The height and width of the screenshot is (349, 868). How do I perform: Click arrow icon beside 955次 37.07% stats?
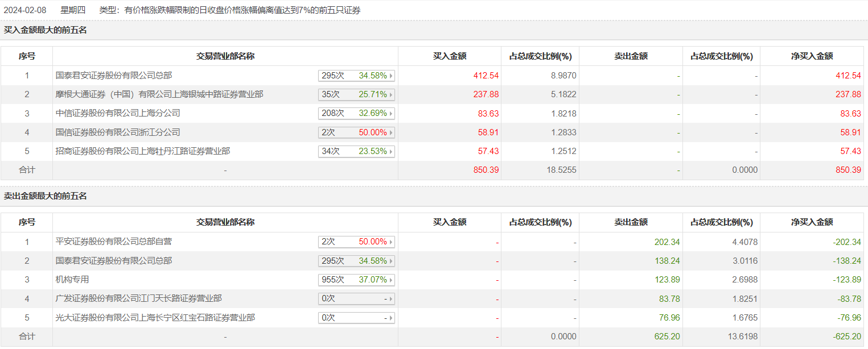391,280
